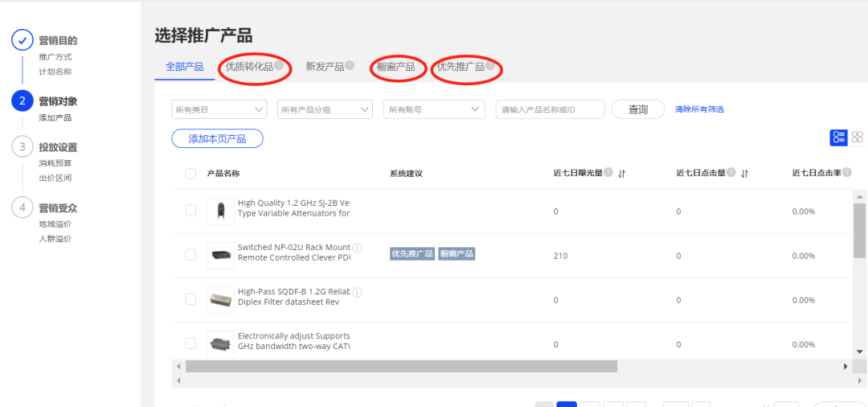Check the Switched NP-02U Rack Mount product

[190, 255]
